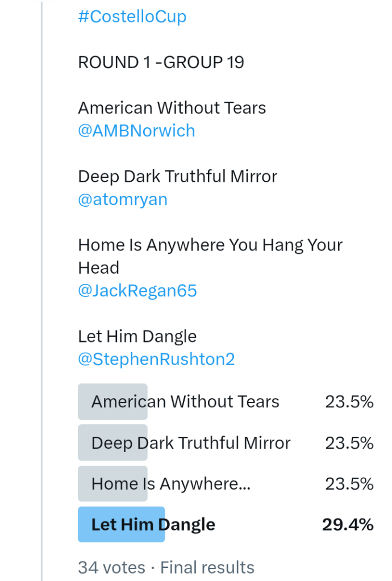Image resolution: width=392 pixels, height=581 pixels.
Task: Click the 23.5% beside Deep Dark Truthful Mirror
Action: pos(349,443)
